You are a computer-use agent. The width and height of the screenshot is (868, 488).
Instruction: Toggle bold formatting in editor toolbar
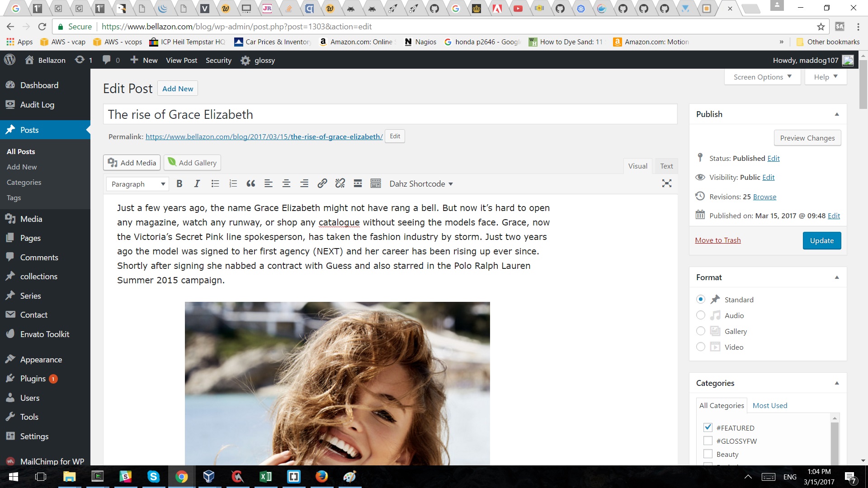coord(179,183)
